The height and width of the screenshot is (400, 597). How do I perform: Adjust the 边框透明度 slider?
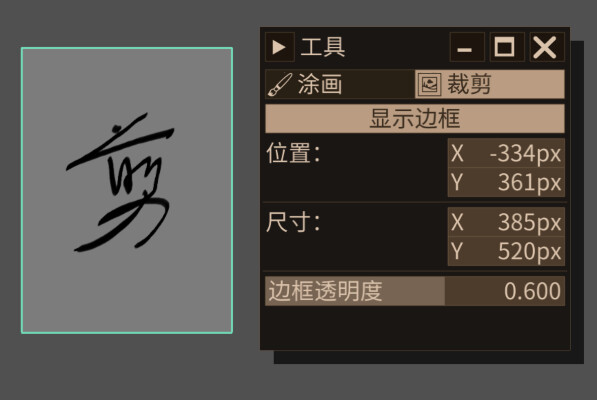click(x=415, y=291)
